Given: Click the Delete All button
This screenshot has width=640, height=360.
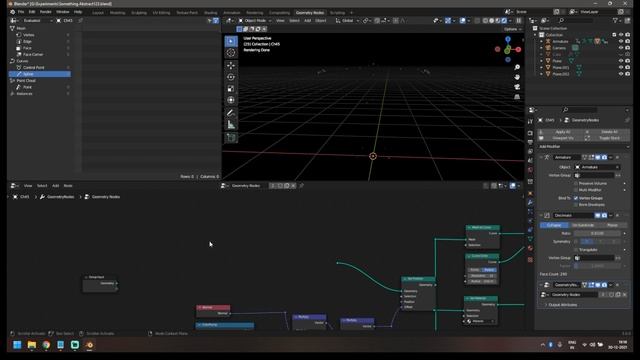Looking at the screenshot, I should coord(609,132).
